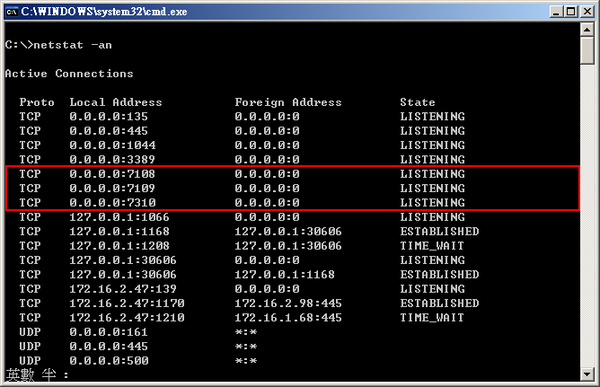600x387 pixels.
Task: Click the scrollbar down arrow
Action: point(587,374)
